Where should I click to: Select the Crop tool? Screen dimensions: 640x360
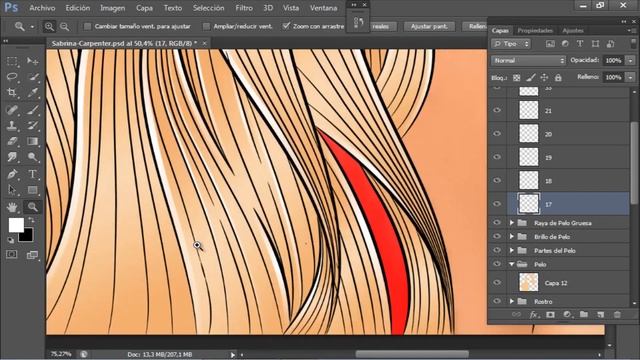tap(12, 93)
